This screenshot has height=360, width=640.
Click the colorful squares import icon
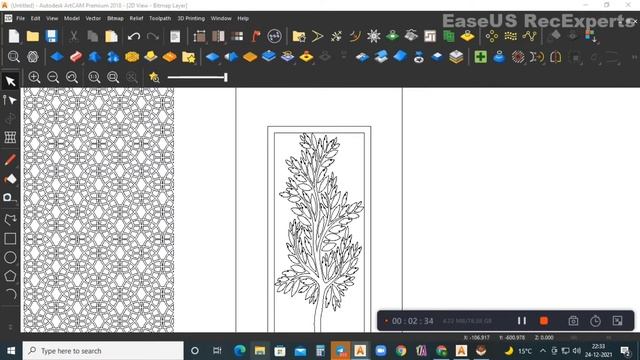(x=591, y=36)
